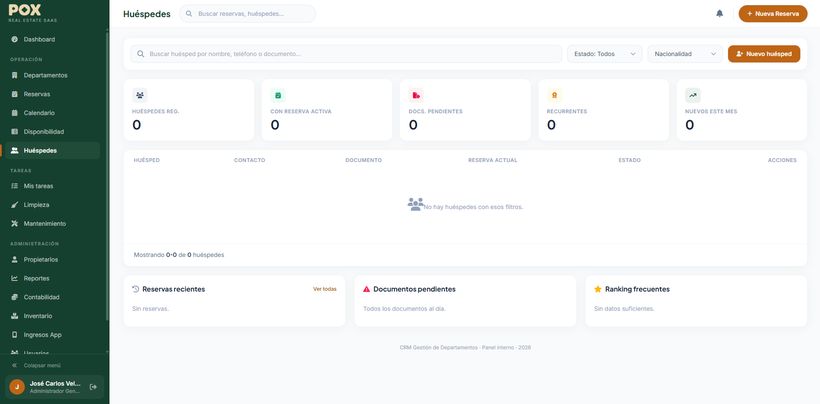Follow the Ver todas link
Image resolution: width=820 pixels, height=404 pixels.
[x=325, y=289]
